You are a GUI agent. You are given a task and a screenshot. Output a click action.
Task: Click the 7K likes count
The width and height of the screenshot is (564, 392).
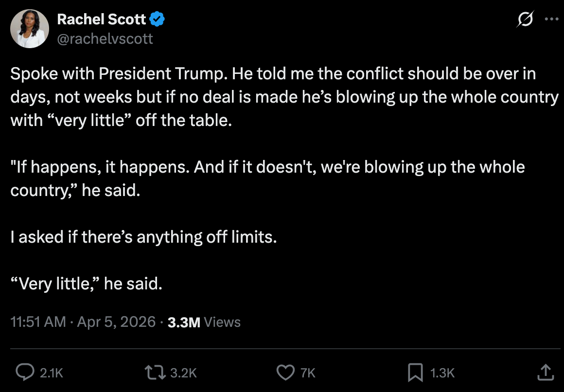click(308, 373)
